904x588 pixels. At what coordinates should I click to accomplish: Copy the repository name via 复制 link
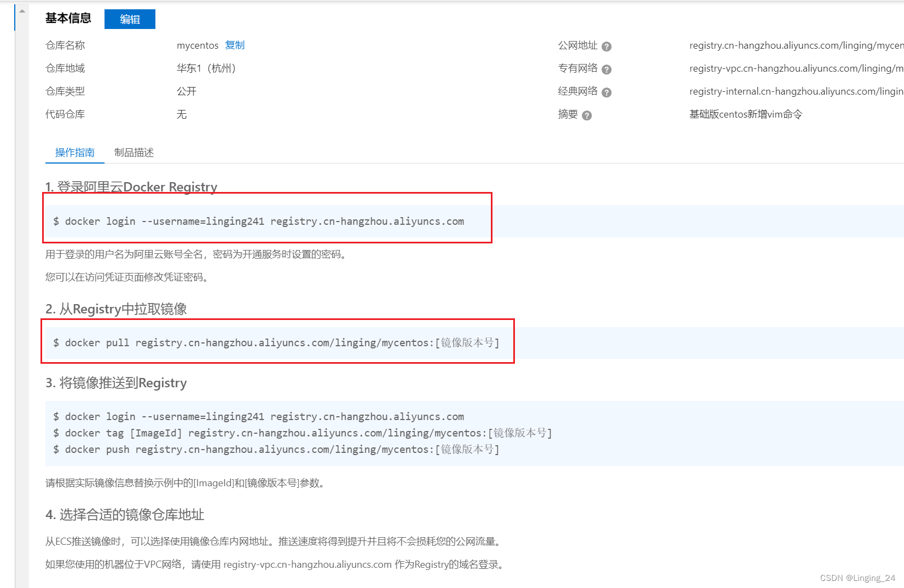pos(235,45)
